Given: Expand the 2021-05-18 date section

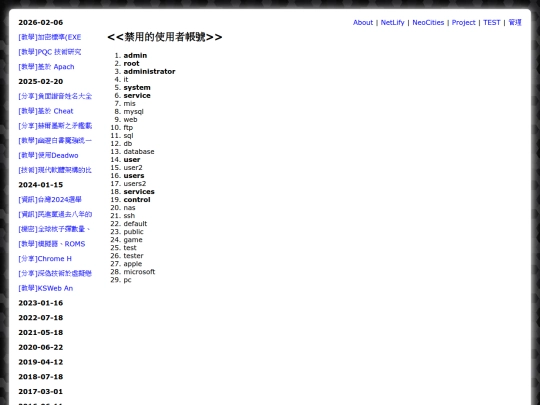Looking at the screenshot, I should [x=41, y=333].
